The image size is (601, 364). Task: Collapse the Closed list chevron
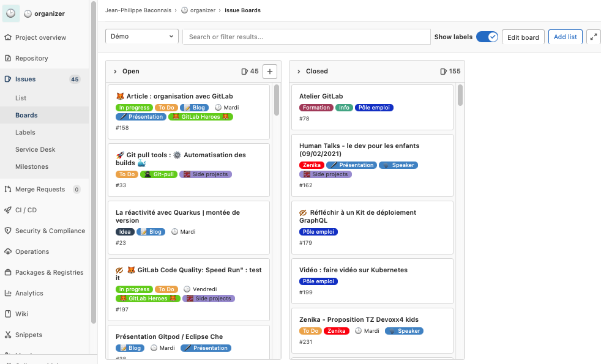tap(298, 72)
